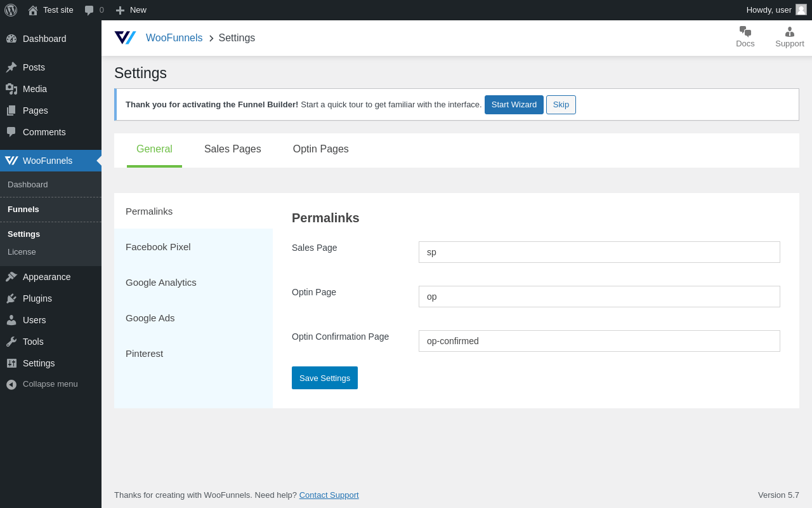Open Tools in the sidebar
This screenshot has height=508, width=812.
click(51, 342)
